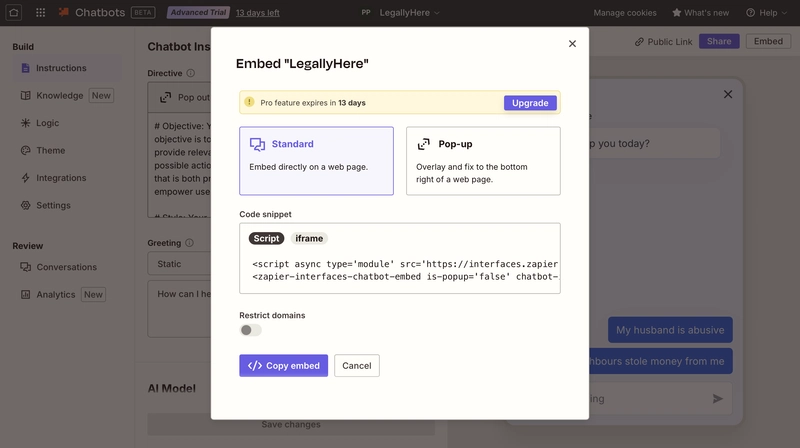Click the New badge beside Knowledge

(101, 95)
